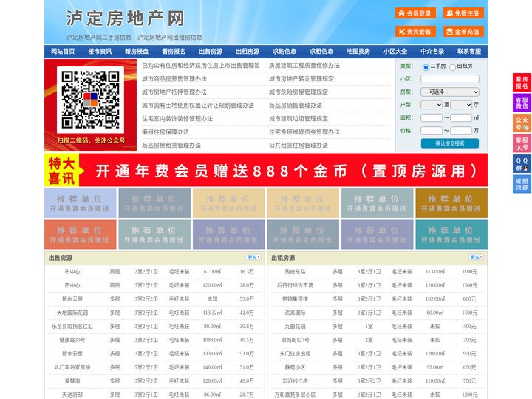
Task: Open the 金币充值 button
Action: coord(463,32)
